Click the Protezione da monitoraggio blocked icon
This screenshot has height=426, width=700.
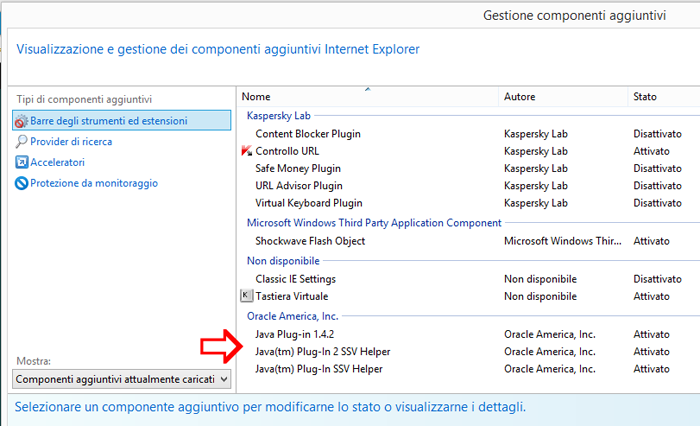[x=21, y=183]
